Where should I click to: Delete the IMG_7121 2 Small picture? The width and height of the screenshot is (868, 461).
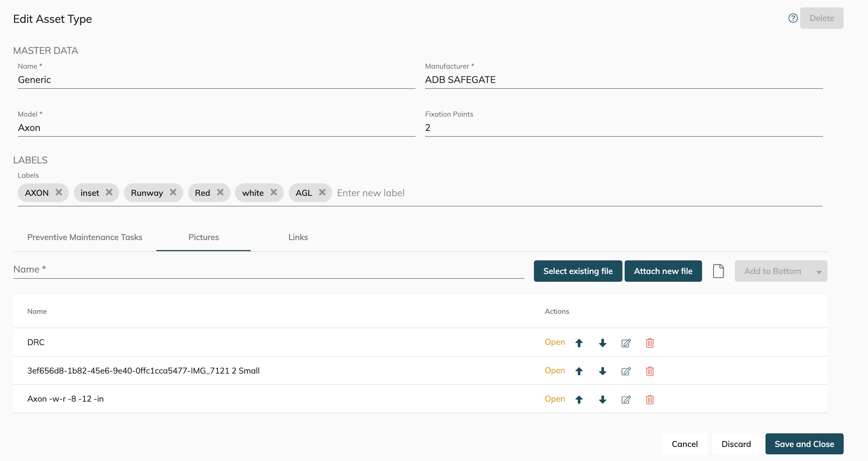(650, 371)
